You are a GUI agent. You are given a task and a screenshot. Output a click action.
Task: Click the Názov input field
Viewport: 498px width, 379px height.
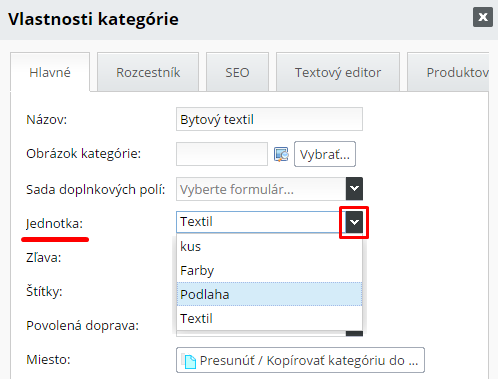tap(269, 119)
